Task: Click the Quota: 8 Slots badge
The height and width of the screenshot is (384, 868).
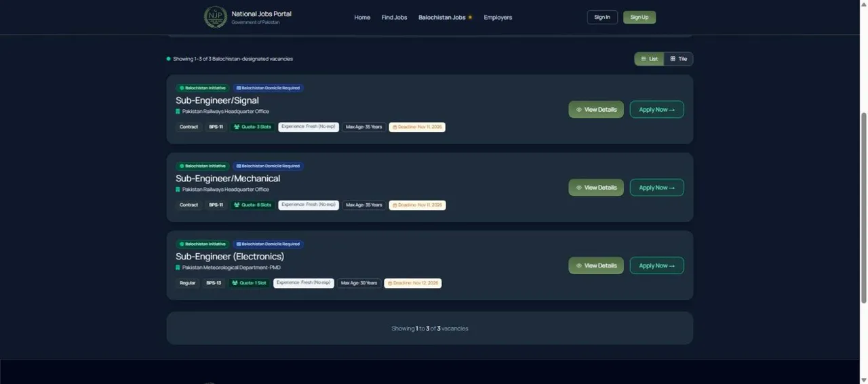Action: point(252,205)
